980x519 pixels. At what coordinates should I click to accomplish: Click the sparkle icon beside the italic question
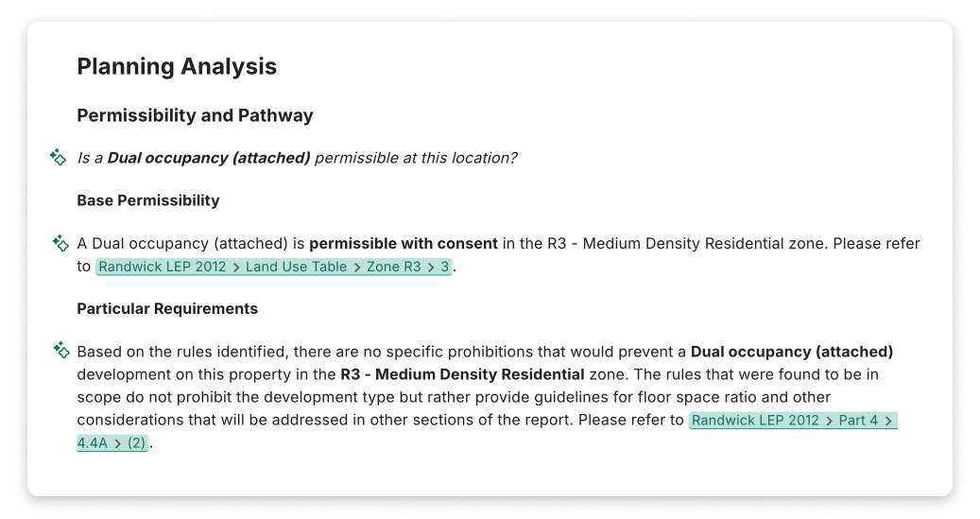pyautogui.click(x=59, y=157)
